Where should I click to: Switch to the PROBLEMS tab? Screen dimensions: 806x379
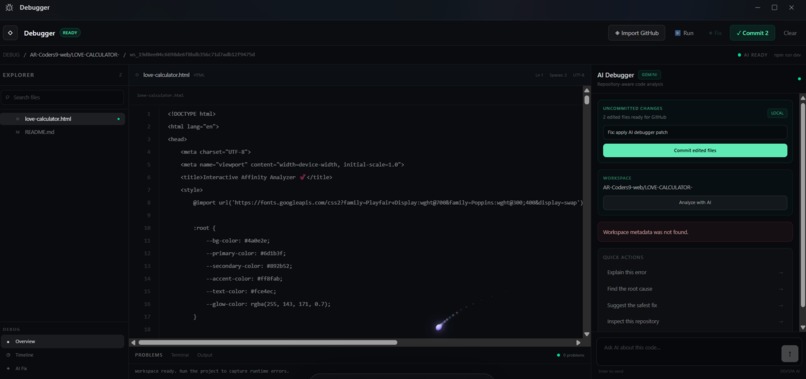[149, 355]
